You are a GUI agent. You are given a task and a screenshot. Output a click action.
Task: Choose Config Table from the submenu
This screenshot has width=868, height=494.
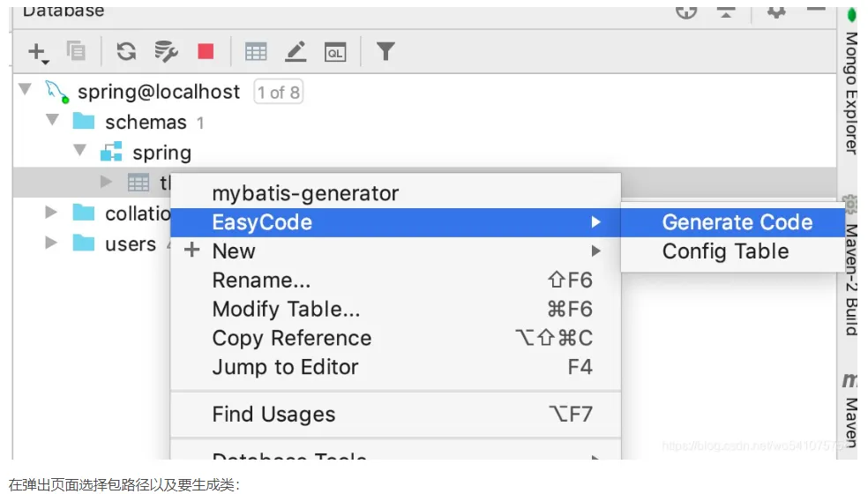[725, 251]
